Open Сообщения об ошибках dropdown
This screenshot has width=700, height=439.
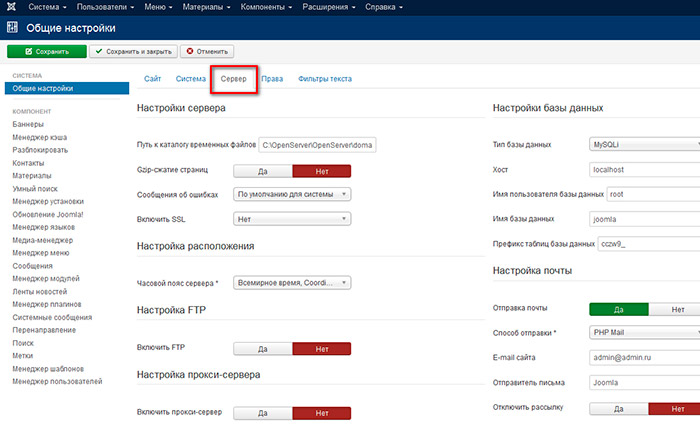click(x=292, y=194)
